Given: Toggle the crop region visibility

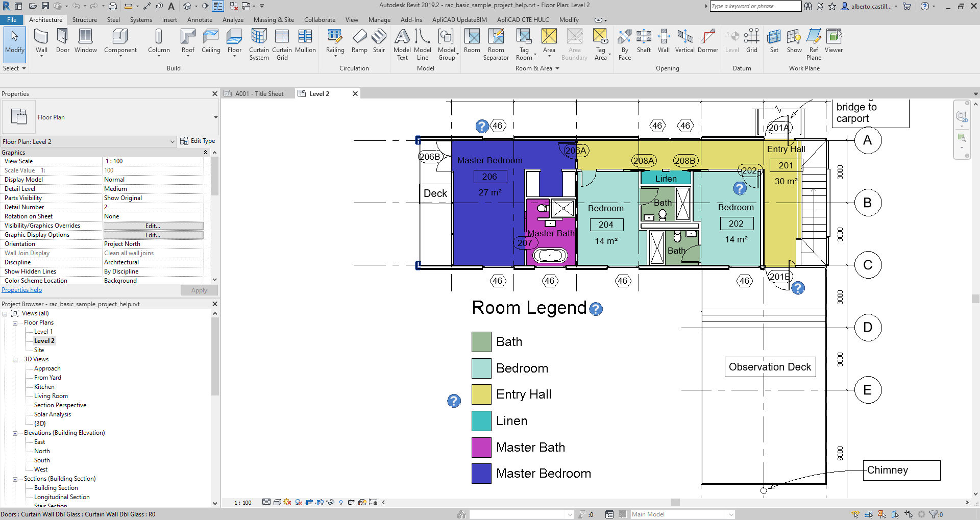Looking at the screenshot, I should 319,502.
